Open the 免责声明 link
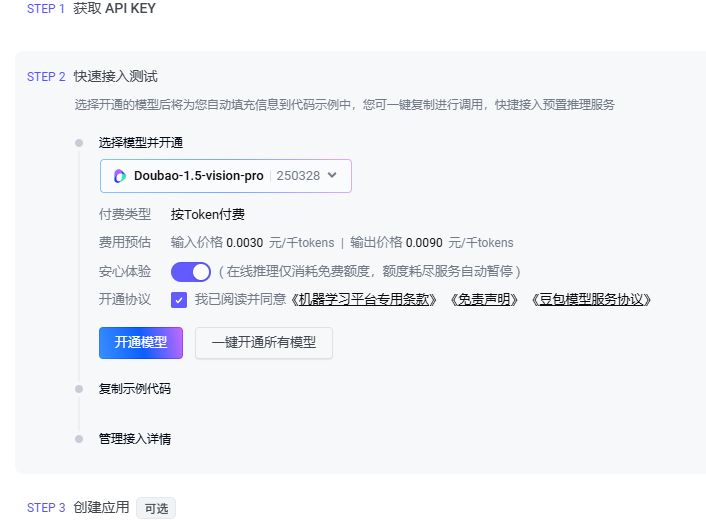706x524 pixels. (484, 300)
